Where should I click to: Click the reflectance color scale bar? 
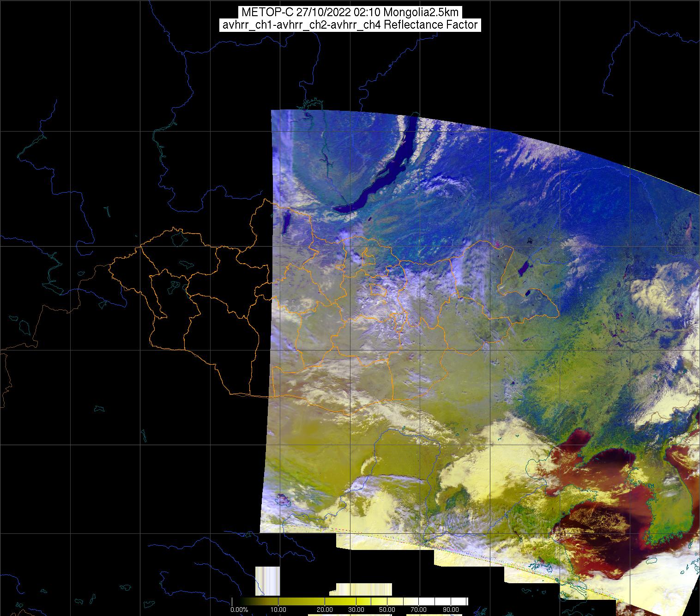point(350,601)
